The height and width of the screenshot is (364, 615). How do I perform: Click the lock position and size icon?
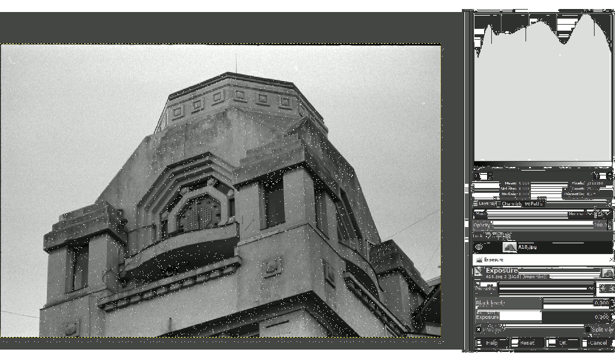(x=498, y=236)
